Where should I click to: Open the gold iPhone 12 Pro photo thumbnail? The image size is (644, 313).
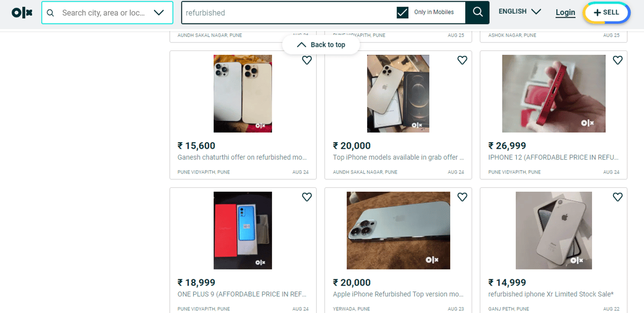pos(398,93)
